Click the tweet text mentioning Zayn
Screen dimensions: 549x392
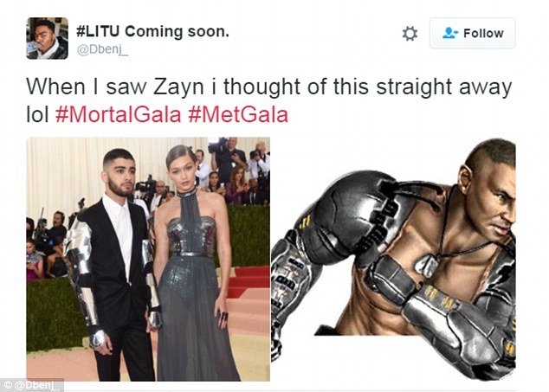pyautogui.click(x=269, y=100)
